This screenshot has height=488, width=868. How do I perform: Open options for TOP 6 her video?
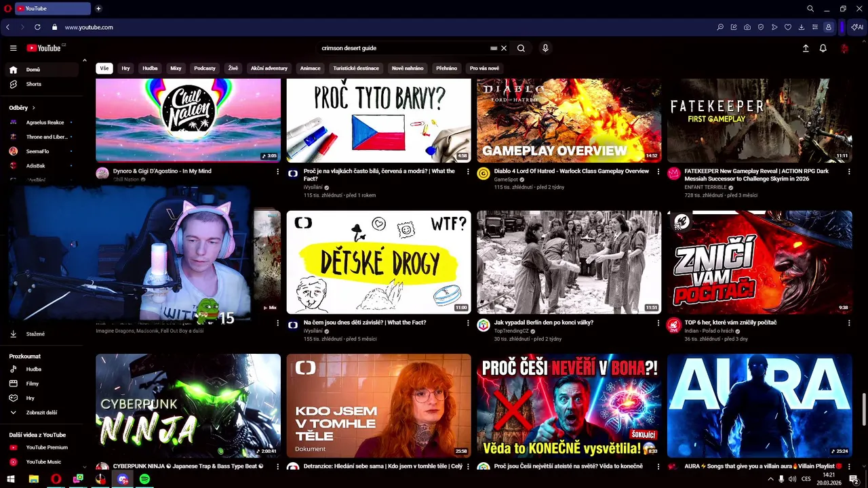848,323
